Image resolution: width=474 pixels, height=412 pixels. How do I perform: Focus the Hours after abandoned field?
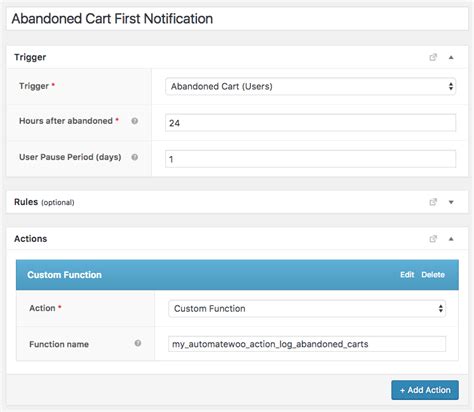(x=310, y=123)
